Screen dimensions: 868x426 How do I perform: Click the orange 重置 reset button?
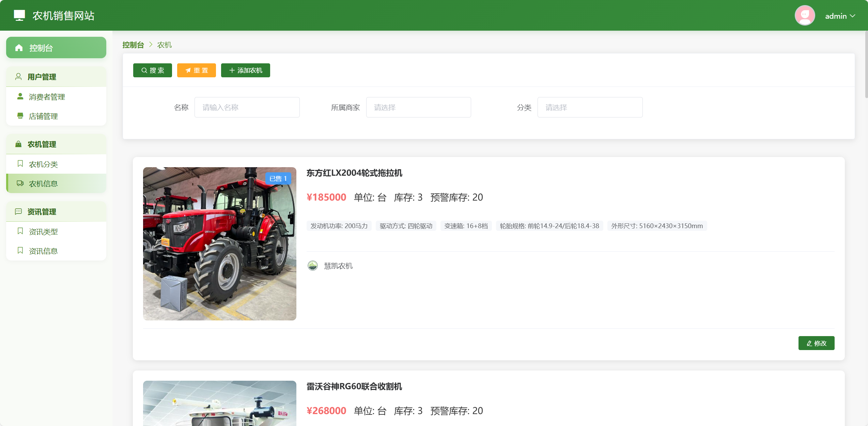(x=197, y=70)
